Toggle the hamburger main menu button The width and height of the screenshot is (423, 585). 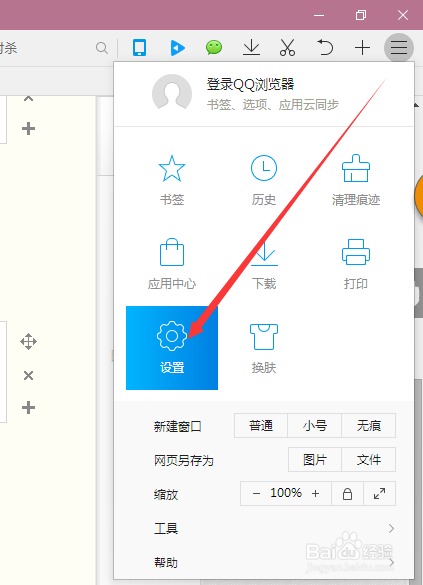[399, 48]
